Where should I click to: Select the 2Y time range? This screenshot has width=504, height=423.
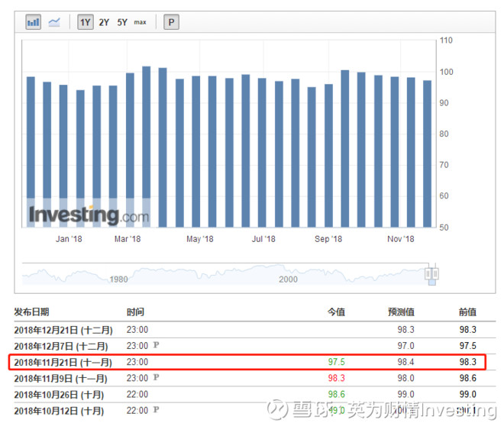point(104,22)
